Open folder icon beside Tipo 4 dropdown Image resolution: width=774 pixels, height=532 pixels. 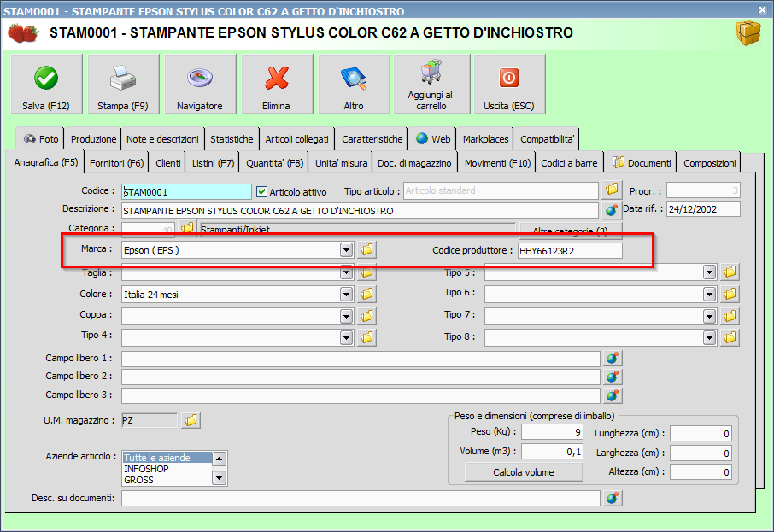[x=366, y=337]
